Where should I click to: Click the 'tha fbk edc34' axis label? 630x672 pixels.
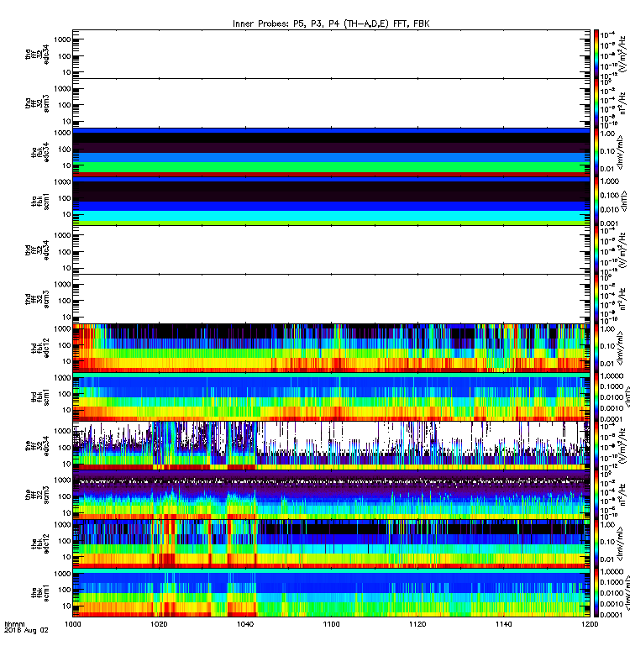(40, 152)
